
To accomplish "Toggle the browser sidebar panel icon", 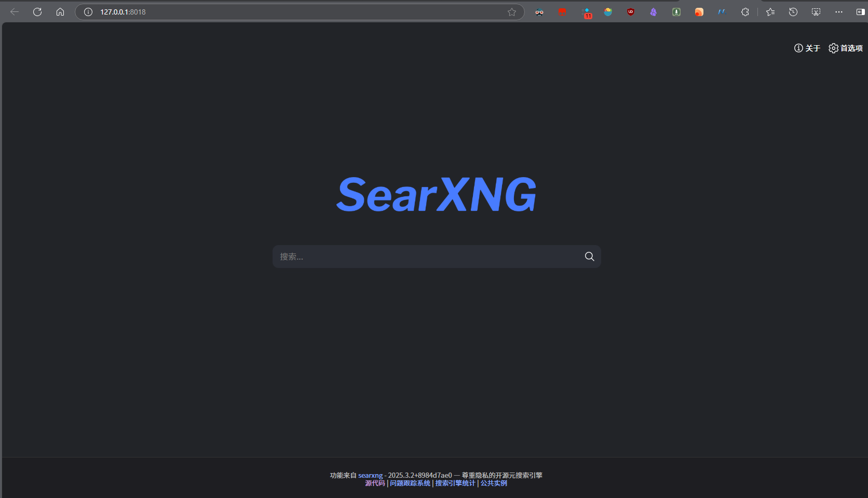I will [860, 12].
